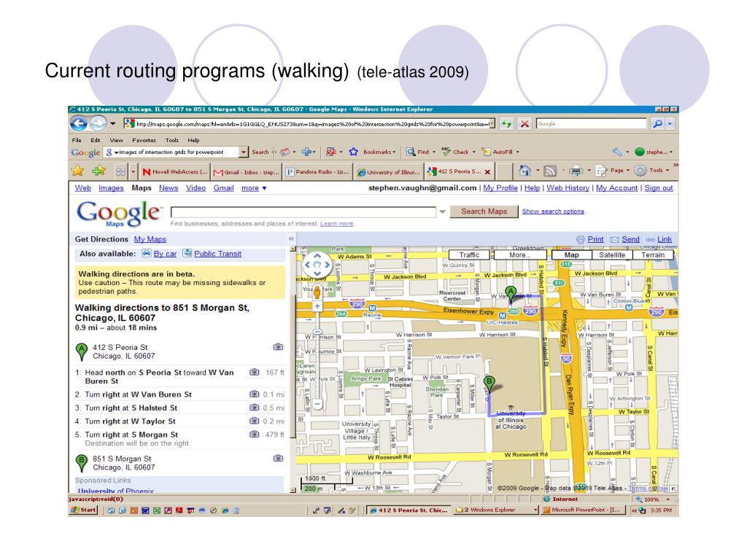
Task: Open the Quick Tabs thumbnail view
Action: click(120, 171)
